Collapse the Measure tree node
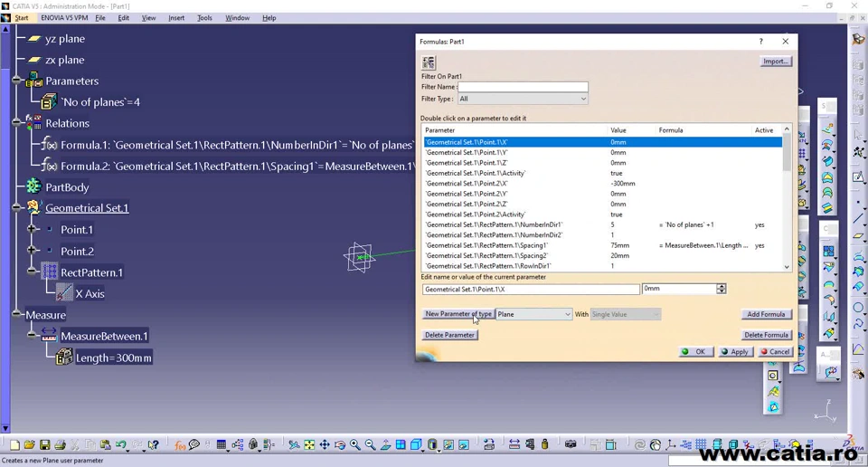The width and height of the screenshot is (868, 467). pyautogui.click(x=16, y=314)
